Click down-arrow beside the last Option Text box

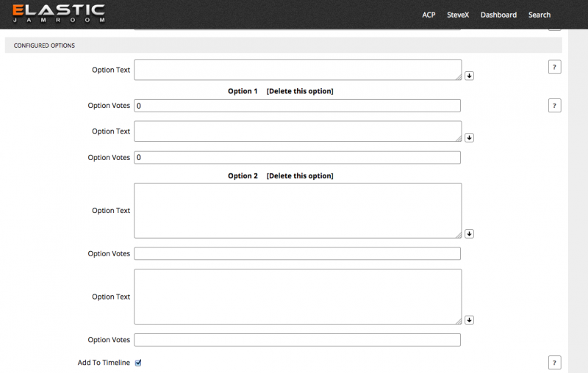(x=469, y=320)
